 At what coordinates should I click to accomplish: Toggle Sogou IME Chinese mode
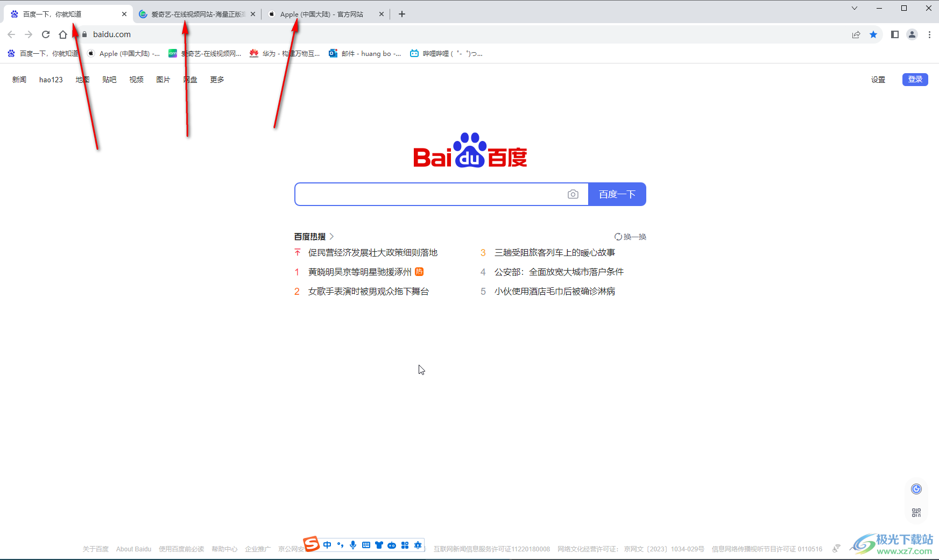(327, 545)
